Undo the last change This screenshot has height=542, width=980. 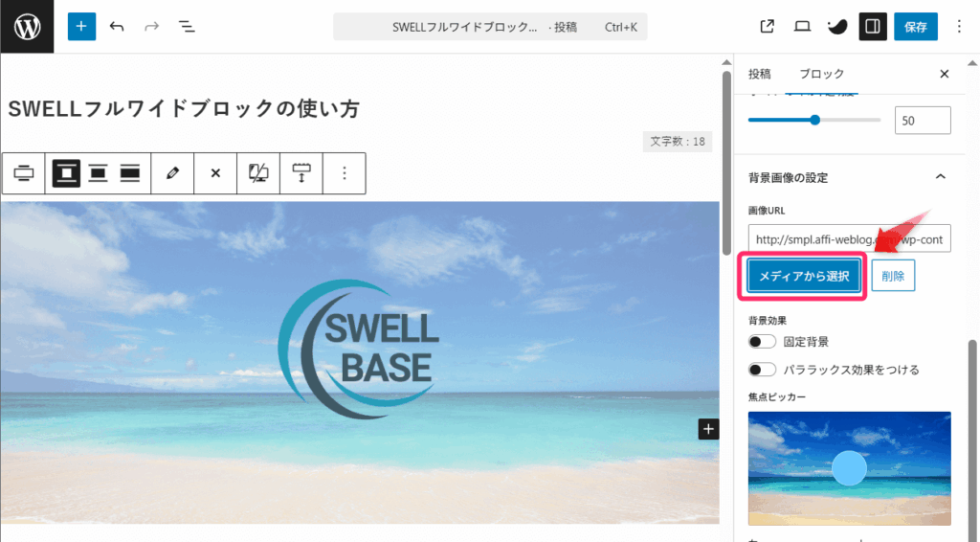pyautogui.click(x=116, y=26)
